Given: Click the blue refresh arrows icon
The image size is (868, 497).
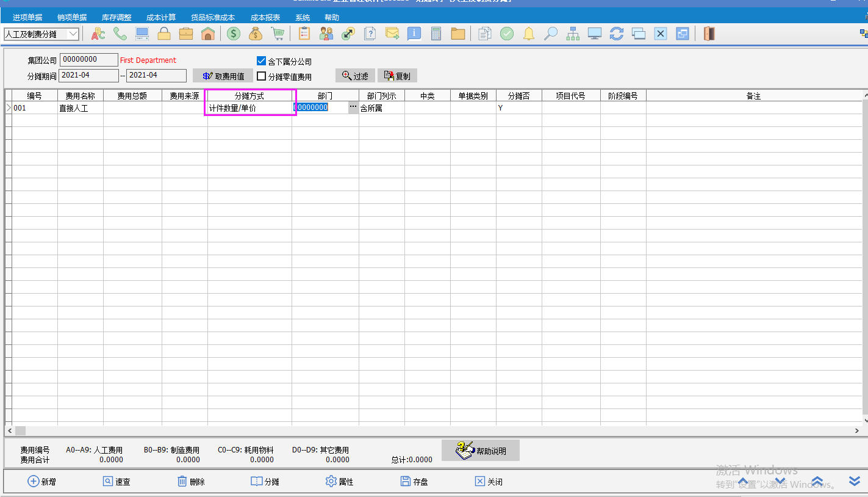Looking at the screenshot, I should (x=617, y=34).
